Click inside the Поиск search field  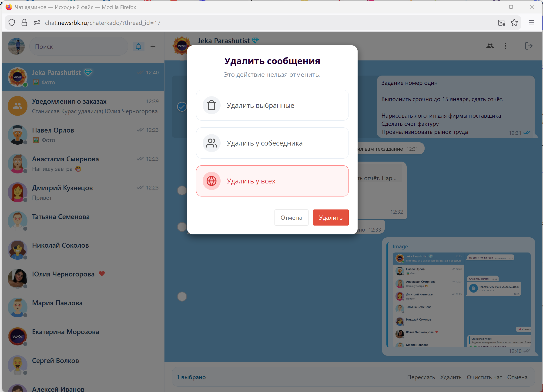pyautogui.click(x=79, y=46)
